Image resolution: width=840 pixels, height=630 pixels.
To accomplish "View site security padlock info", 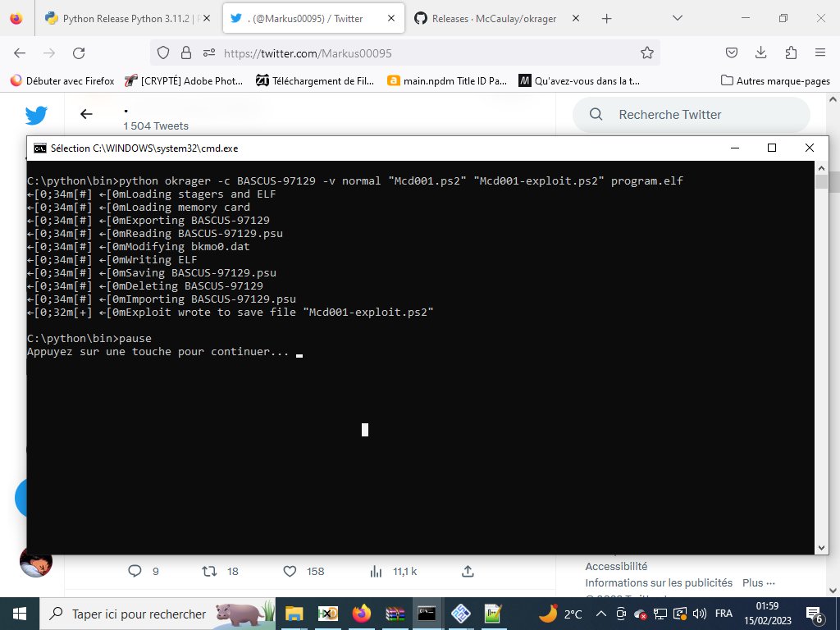I will pyautogui.click(x=186, y=53).
